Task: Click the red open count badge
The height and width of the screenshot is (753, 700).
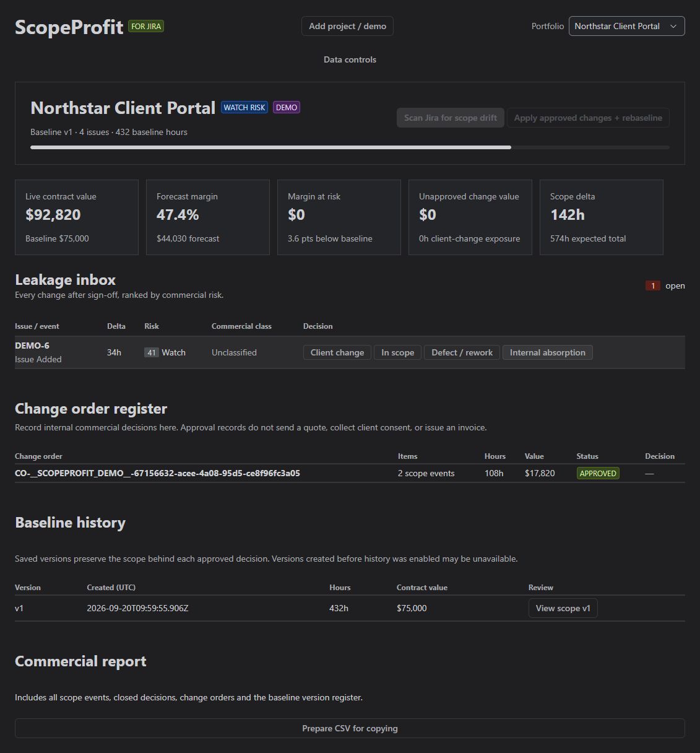Action: (x=652, y=285)
